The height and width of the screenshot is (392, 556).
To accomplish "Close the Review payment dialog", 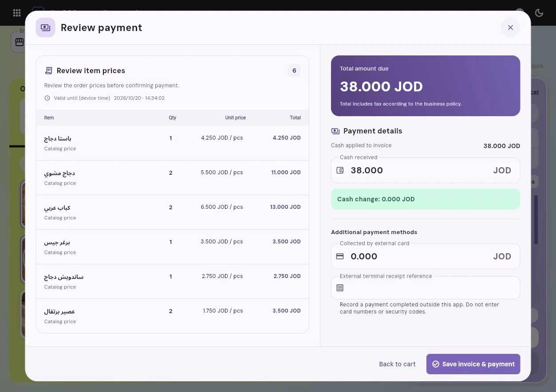I will click(510, 27).
